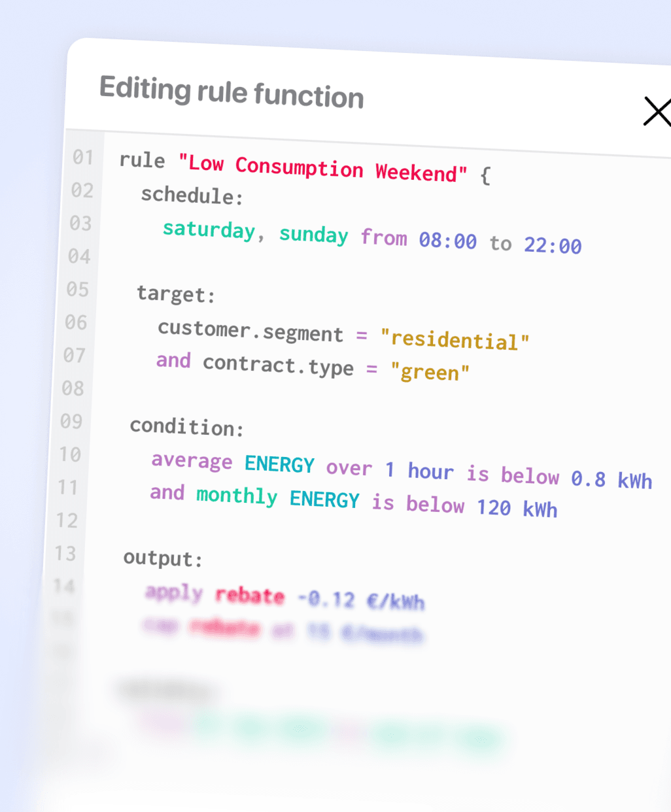Click the start time "08:00"
671x812 pixels.
(448, 241)
